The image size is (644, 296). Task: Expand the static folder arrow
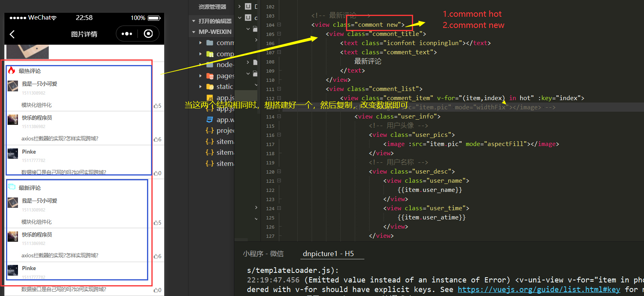[201, 87]
